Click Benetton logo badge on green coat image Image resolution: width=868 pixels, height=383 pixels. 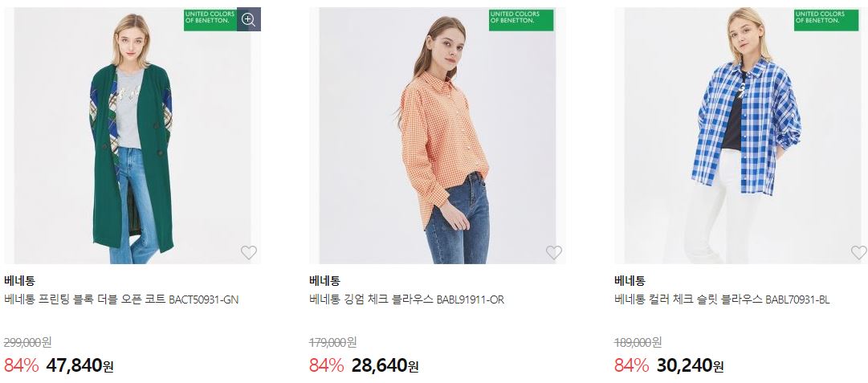point(210,19)
